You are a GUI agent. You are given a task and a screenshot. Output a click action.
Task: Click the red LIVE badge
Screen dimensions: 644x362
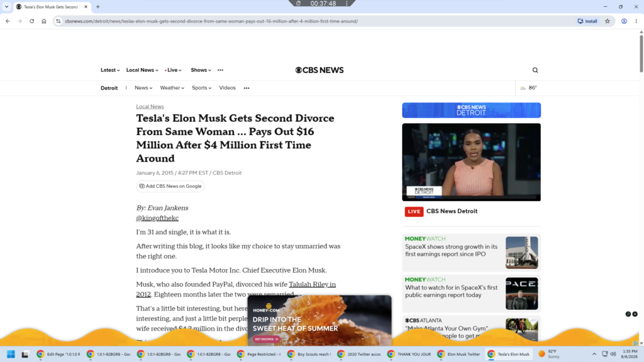point(414,211)
